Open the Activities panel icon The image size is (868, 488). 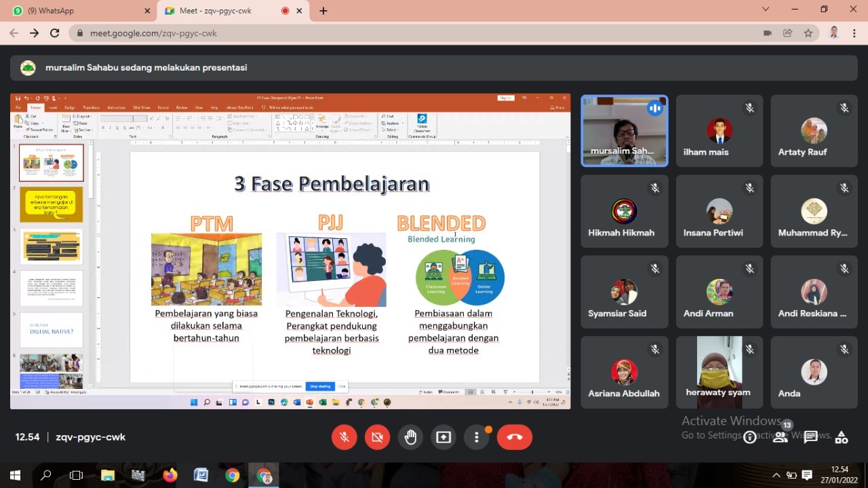point(841,437)
